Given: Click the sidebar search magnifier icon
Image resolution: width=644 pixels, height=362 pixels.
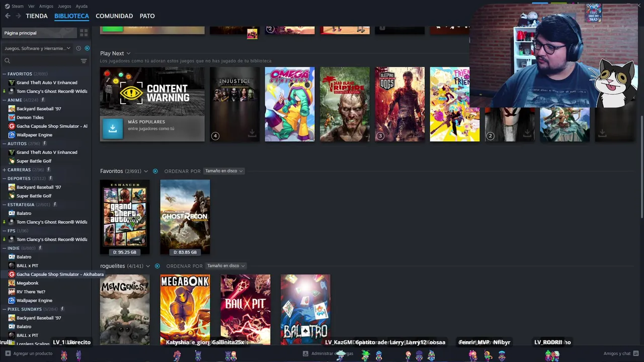Looking at the screenshot, I should [7, 61].
